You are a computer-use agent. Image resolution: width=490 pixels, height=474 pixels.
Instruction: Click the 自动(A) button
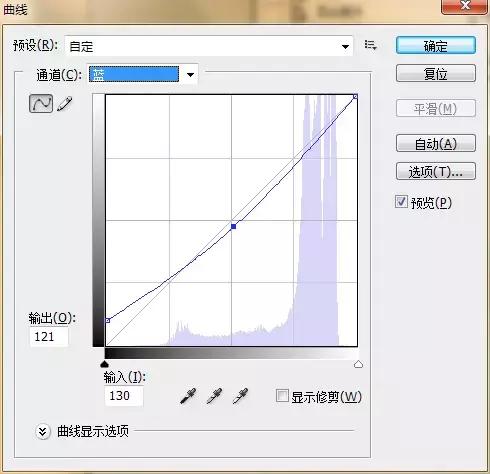tap(436, 143)
